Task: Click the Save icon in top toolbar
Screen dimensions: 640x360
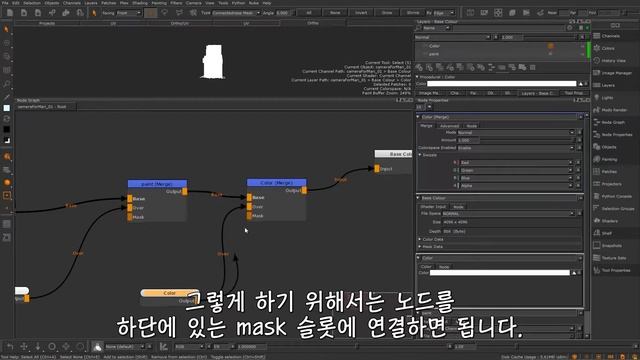Action: [x=38, y=13]
